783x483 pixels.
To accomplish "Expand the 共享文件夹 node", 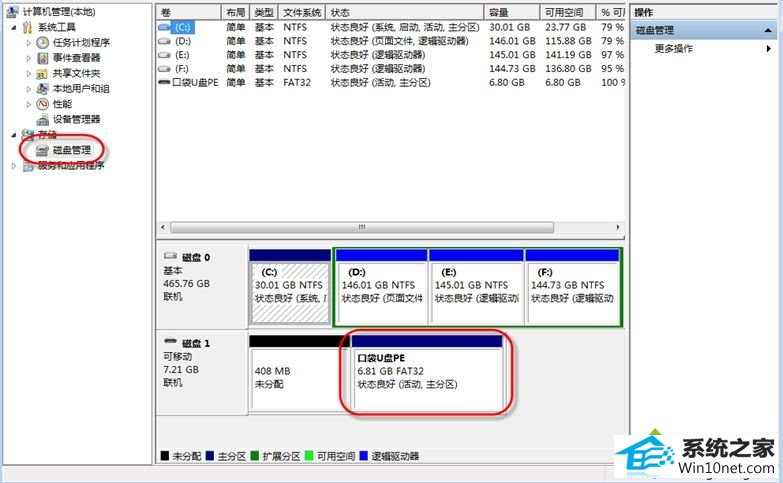I will (28, 74).
